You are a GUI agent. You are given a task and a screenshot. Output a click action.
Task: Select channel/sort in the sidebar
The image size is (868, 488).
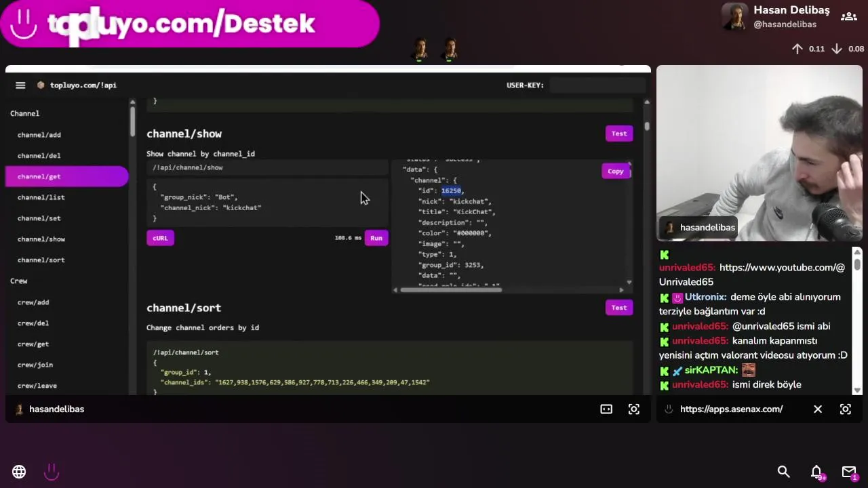point(41,260)
